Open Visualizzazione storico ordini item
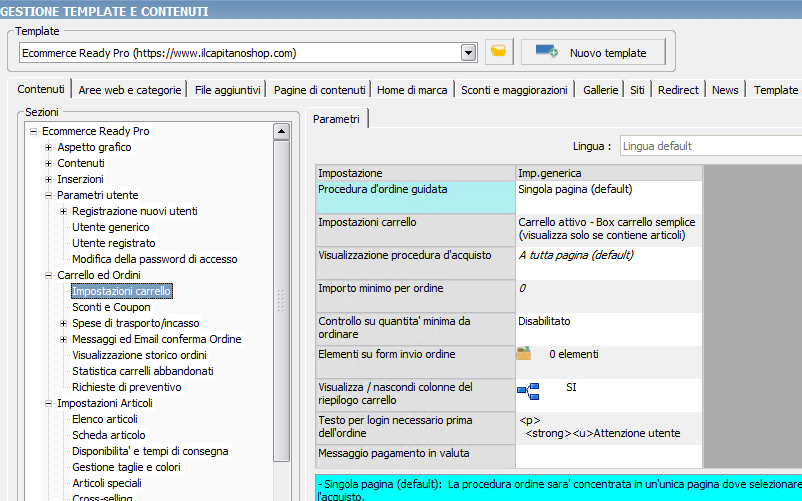Viewport: 802px width, 501px height. (x=139, y=355)
